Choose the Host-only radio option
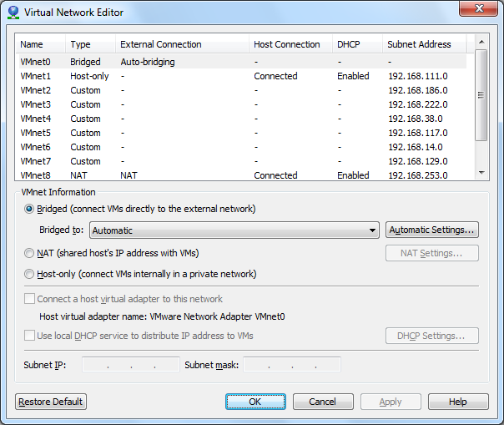Screen dimensions: 504x425 click(x=29, y=274)
